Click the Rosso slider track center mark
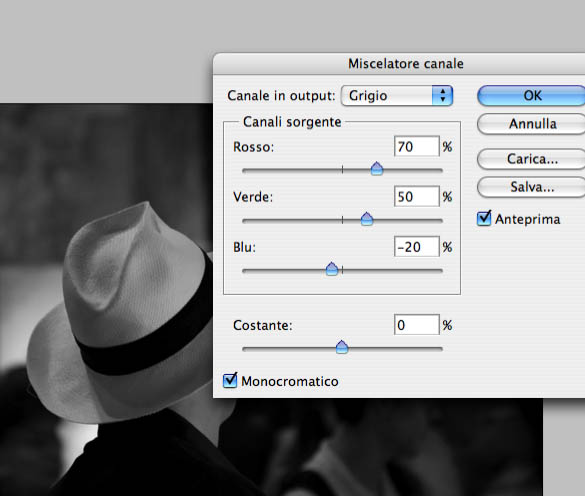 (342, 170)
